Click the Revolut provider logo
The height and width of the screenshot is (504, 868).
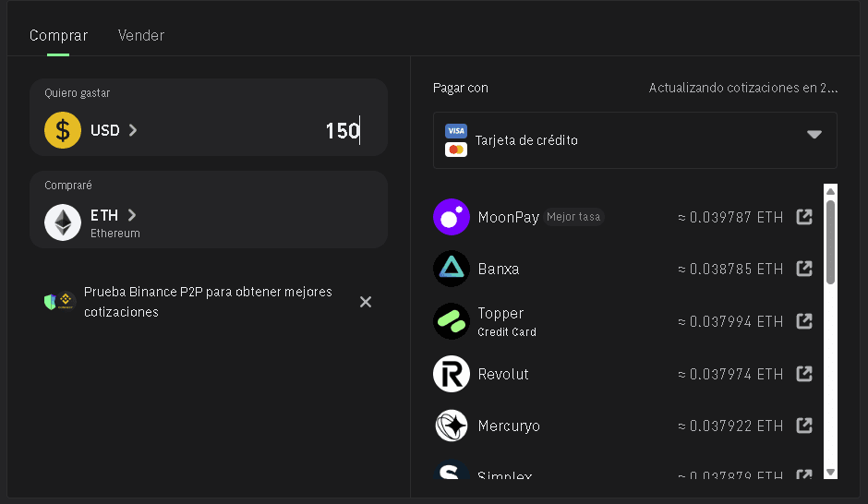pyautogui.click(x=452, y=374)
